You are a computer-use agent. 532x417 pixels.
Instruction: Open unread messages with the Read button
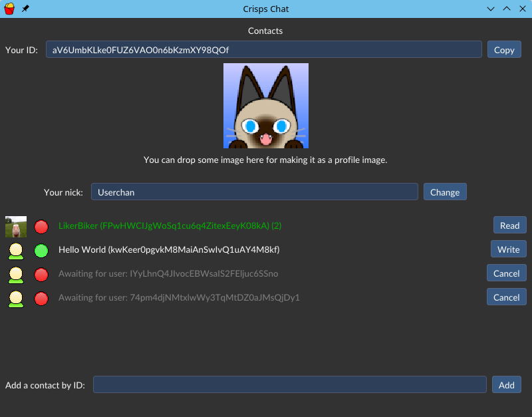click(509, 225)
